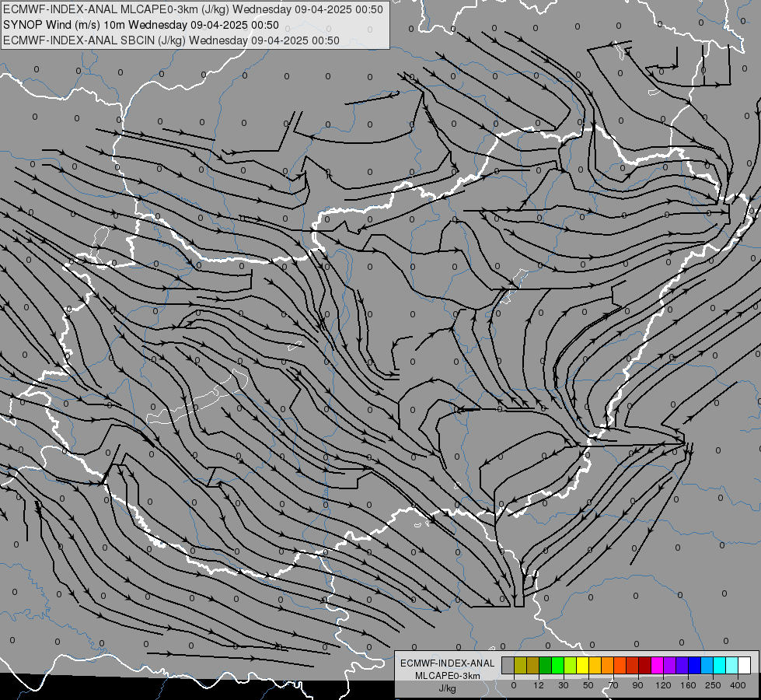761x700 pixels.
Task: Click the lime yellow-green legend swatch
Action: click(x=571, y=666)
